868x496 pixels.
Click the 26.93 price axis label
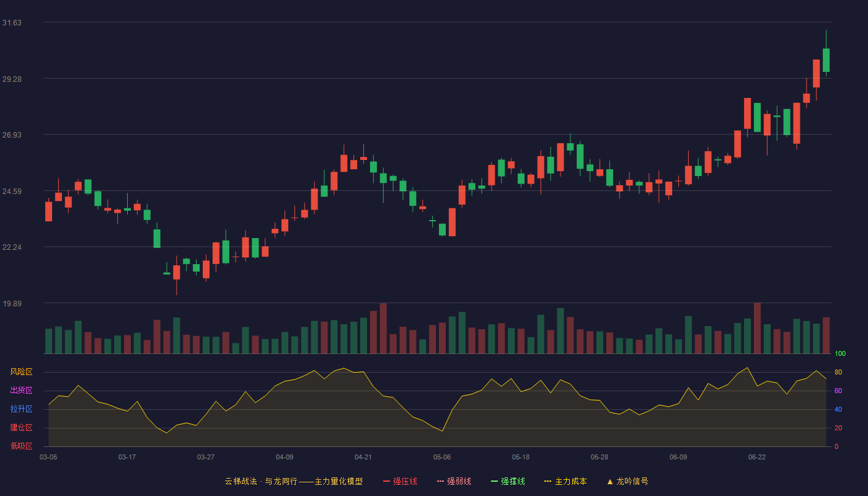(x=12, y=135)
